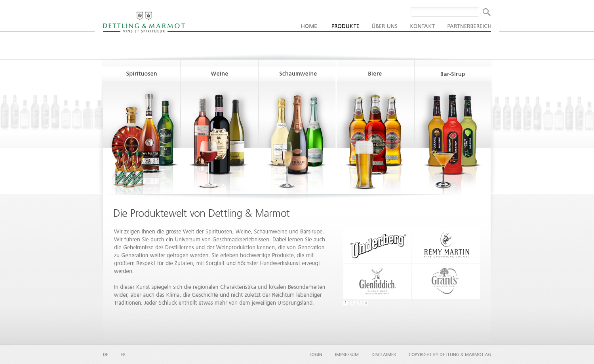594x364 pixels.
Task: Click the Dettling & Marmot logo
Action: coord(144,22)
